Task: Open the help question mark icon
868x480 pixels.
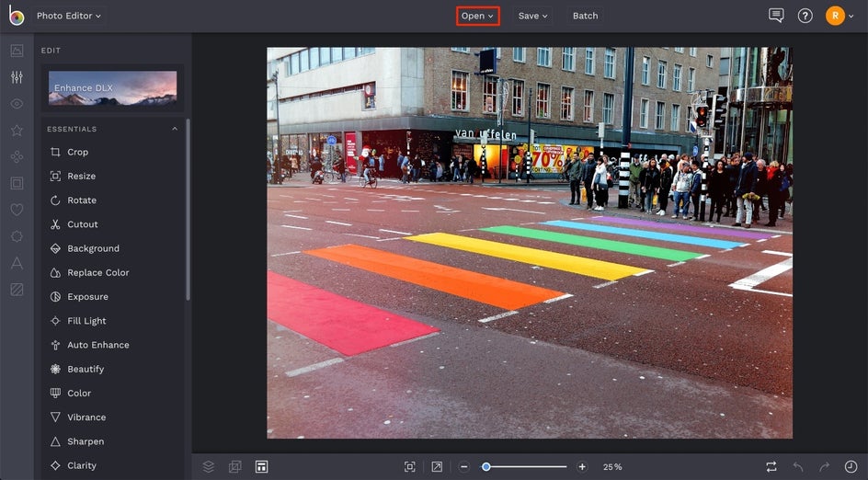Action: (805, 16)
